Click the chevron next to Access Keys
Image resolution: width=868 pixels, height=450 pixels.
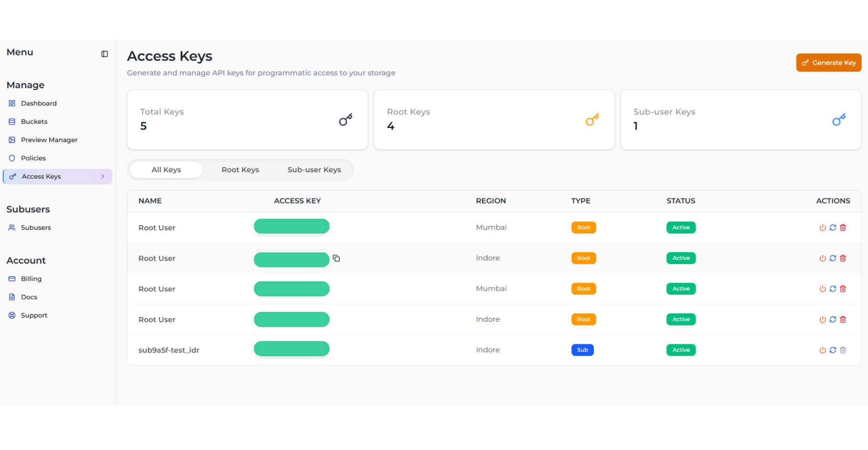coord(103,176)
